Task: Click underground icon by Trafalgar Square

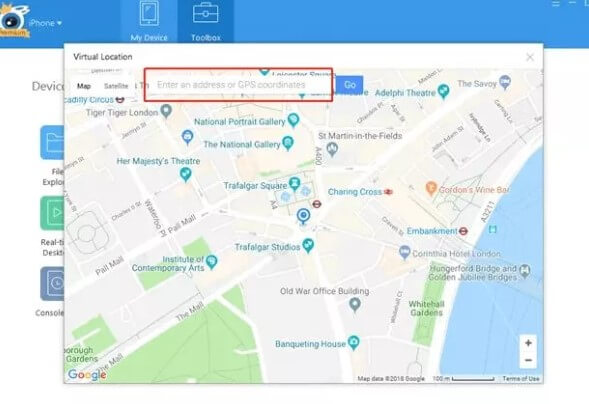Action: pyautogui.click(x=317, y=204)
